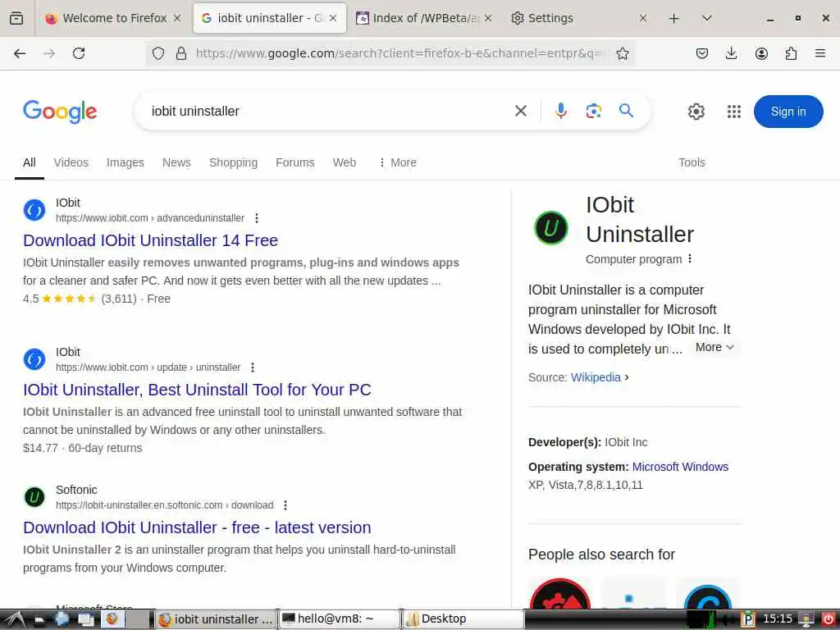Start Google voice search
This screenshot has height=630, width=840.
561,111
